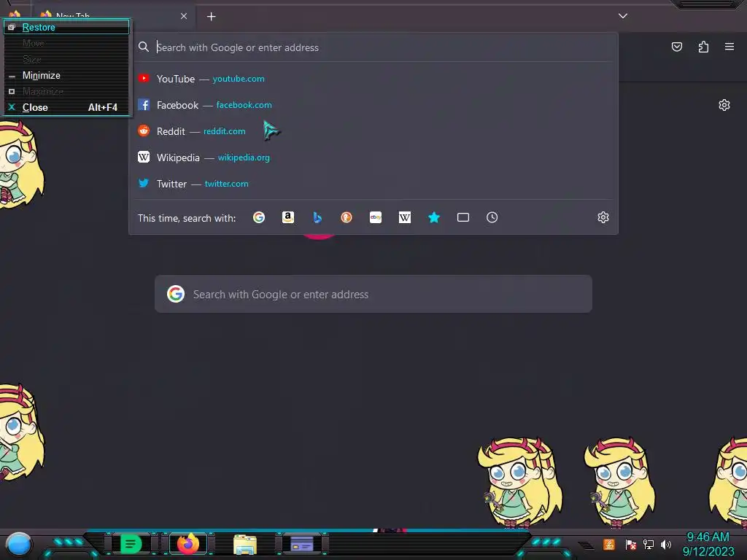Click the new tab page Google search box
The height and width of the screenshot is (560, 747).
tap(373, 294)
